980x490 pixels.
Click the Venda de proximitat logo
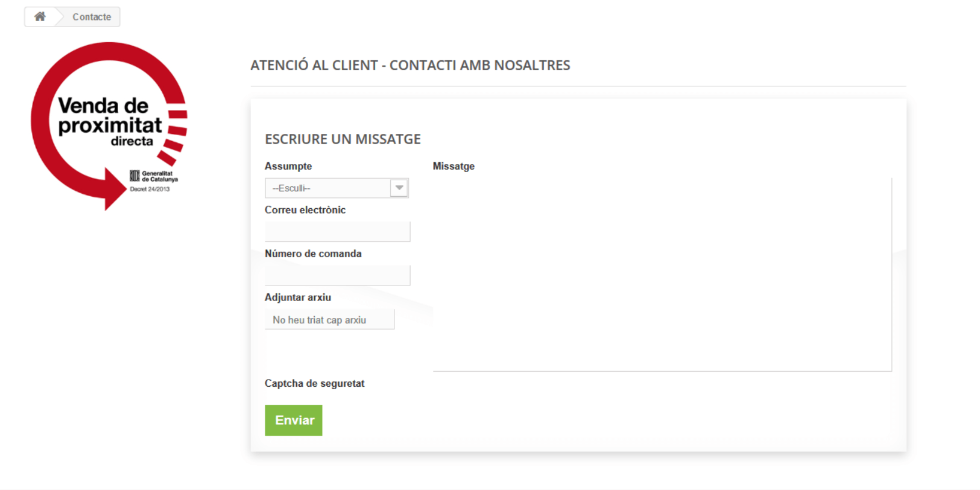coord(109,126)
